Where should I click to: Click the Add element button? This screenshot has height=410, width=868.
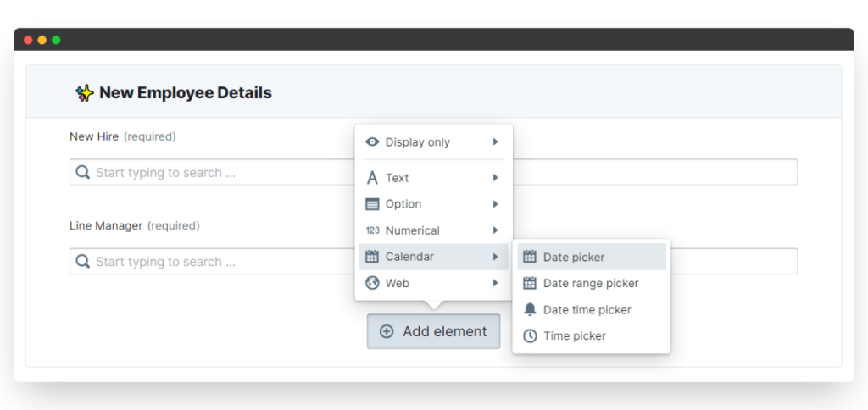coord(433,331)
